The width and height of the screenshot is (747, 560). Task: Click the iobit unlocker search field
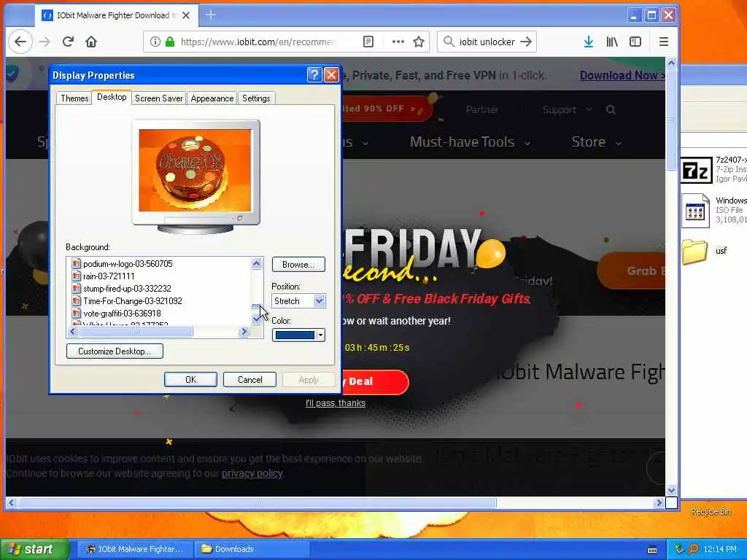click(x=487, y=42)
